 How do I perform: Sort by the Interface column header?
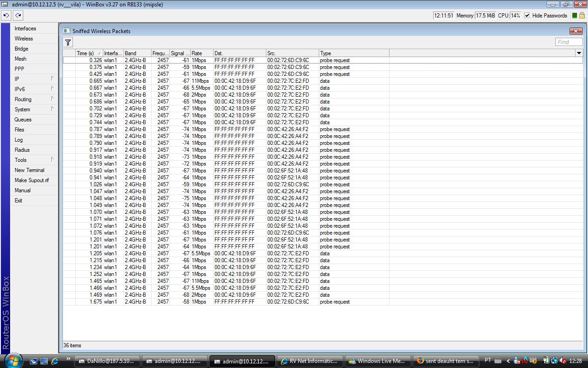(113, 53)
